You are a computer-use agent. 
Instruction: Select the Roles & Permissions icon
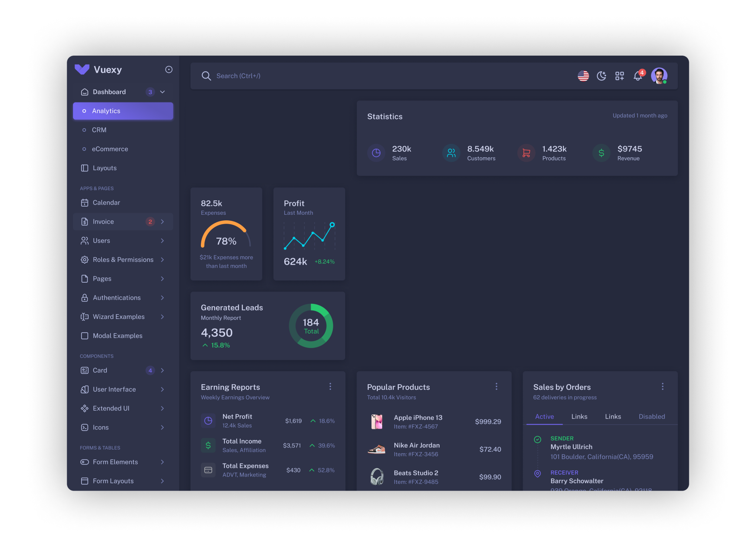click(x=84, y=259)
